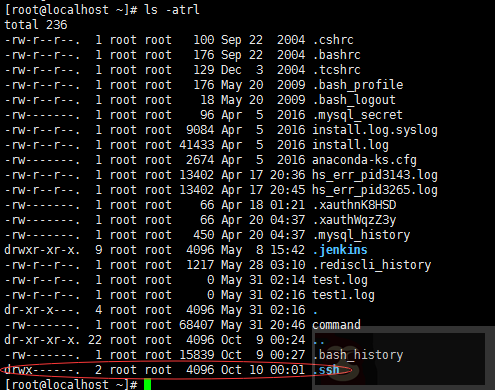
Task: Click the .cshrc file name
Action: click(x=333, y=40)
